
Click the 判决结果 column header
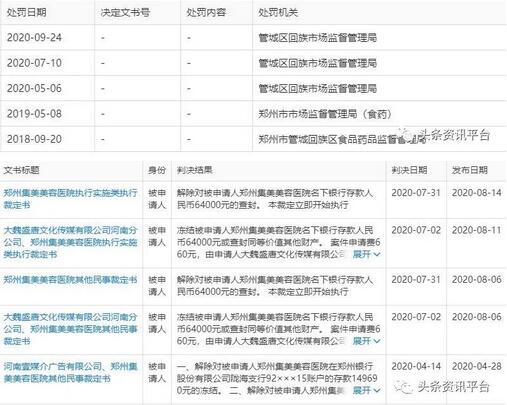point(195,170)
